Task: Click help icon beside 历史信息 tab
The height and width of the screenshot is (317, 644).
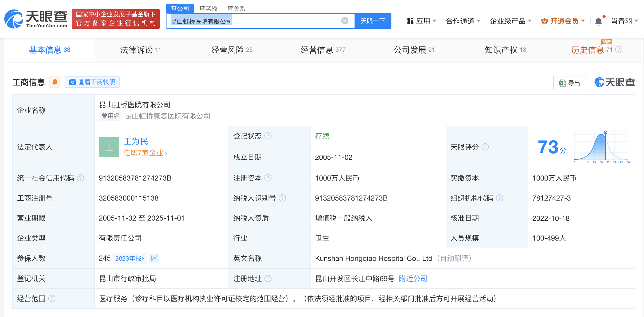Action: coord(619,50)
